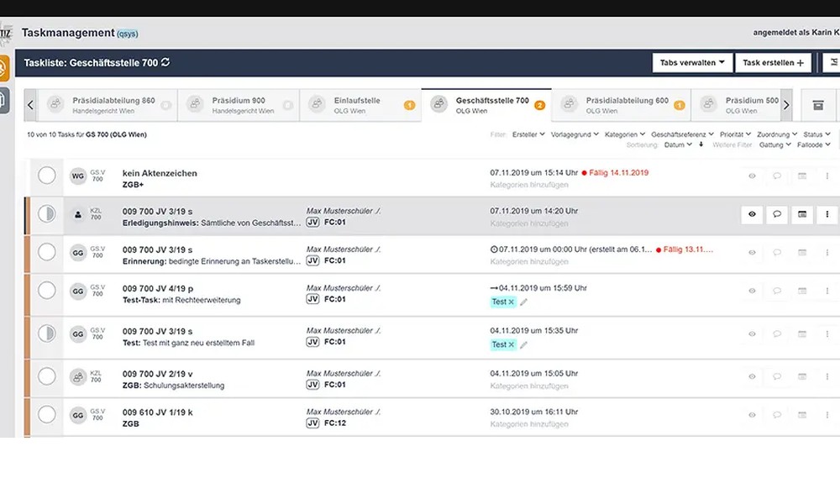Open the Tabs verwalten dropdown
Image resolution: width=840 pixels, height=504 pixels.
[691, 63]
